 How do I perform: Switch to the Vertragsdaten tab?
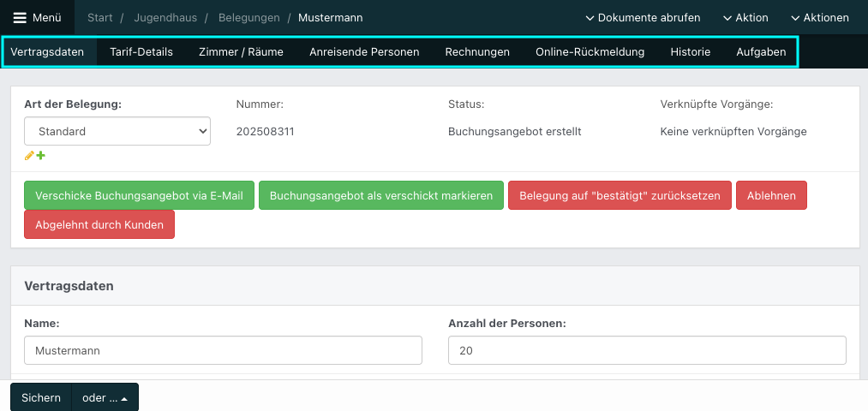point(47,52)
